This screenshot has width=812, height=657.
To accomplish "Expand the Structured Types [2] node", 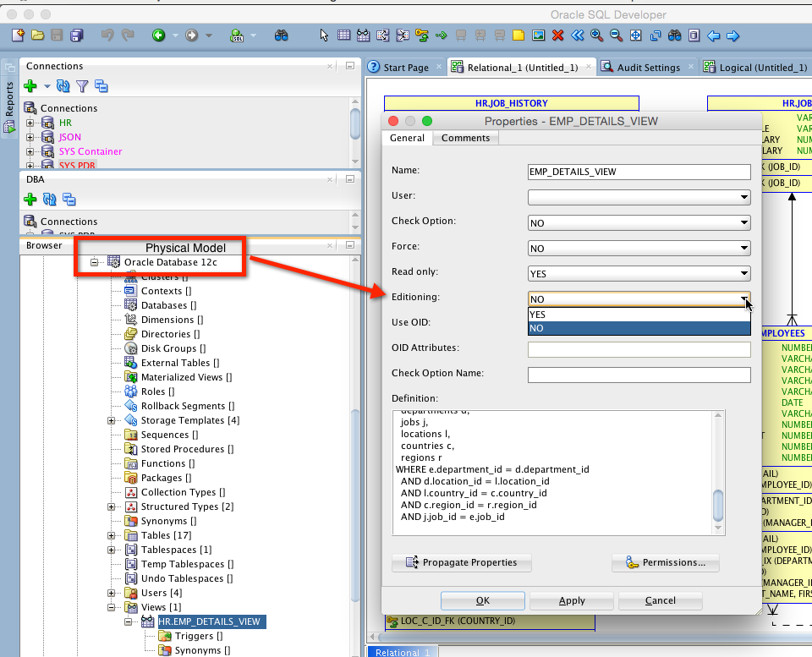I will pyautogui.click(x=112, y=506).
